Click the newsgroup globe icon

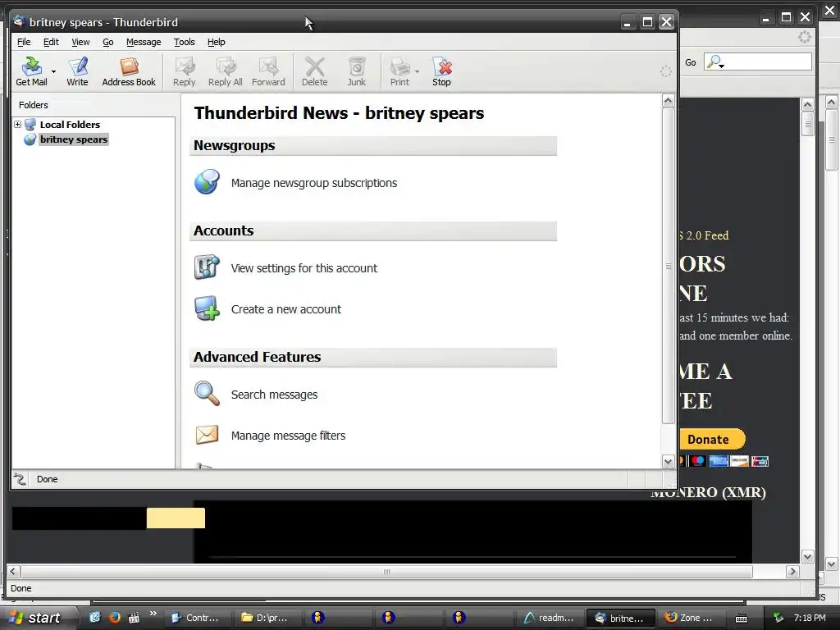207,182
